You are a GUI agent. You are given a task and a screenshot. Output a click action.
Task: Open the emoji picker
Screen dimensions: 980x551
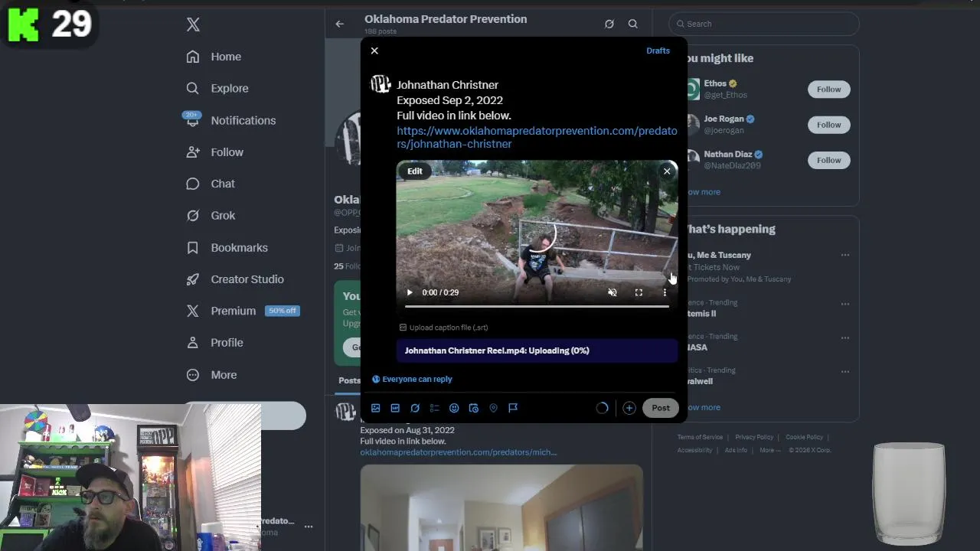coord(454,408)
